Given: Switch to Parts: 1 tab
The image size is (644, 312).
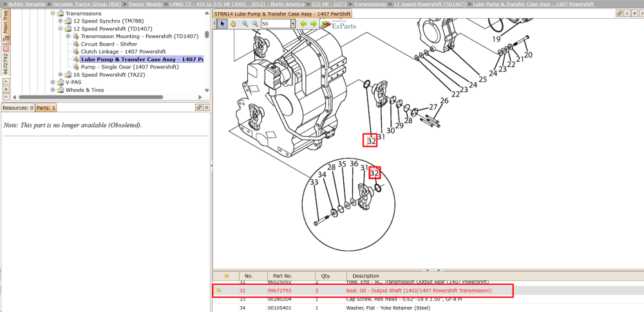Looking at the screenshot, I should (x=46, y=108).
